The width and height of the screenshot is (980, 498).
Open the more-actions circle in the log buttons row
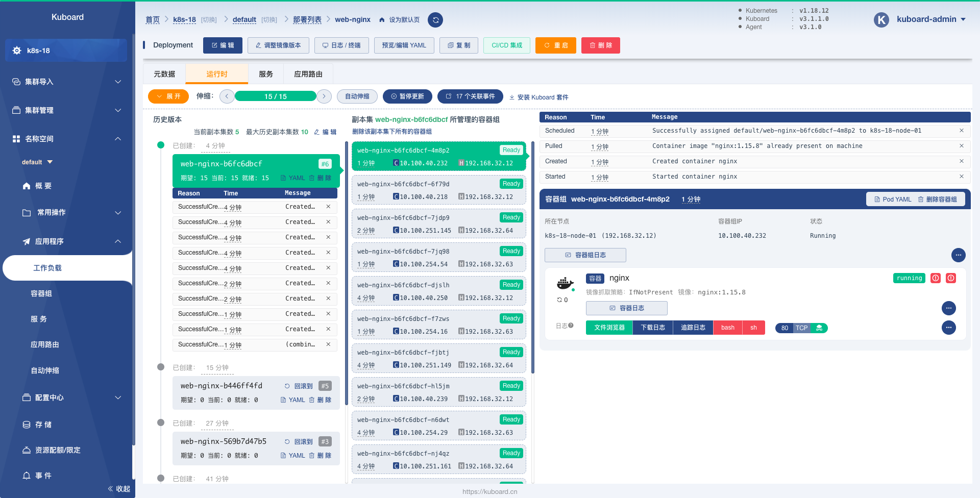pos(949,328)
